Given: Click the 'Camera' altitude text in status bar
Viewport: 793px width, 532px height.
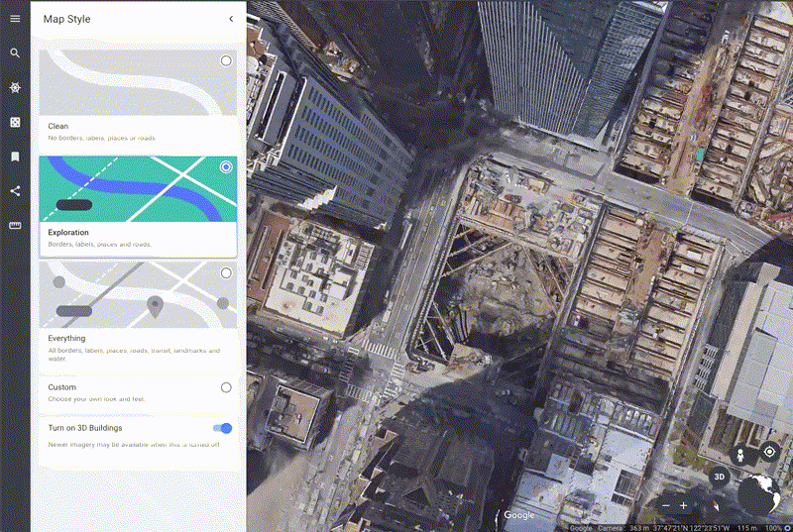Looking at the screenshot, I should point(610,528).
